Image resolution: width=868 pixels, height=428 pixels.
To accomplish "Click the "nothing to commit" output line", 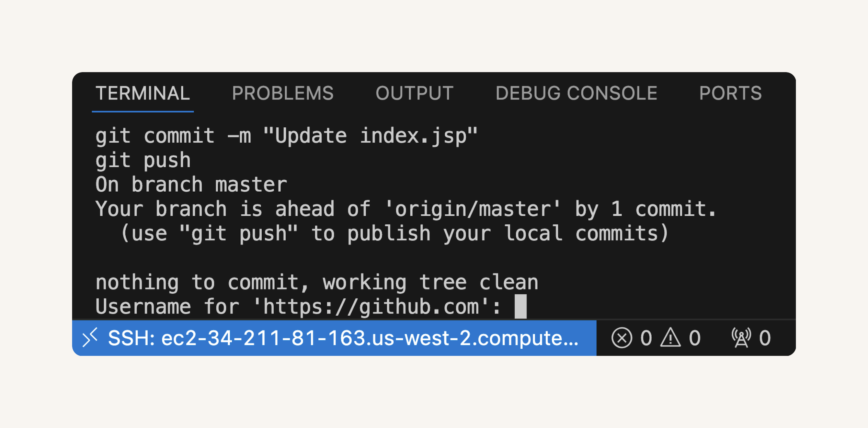I will [317, 283].
